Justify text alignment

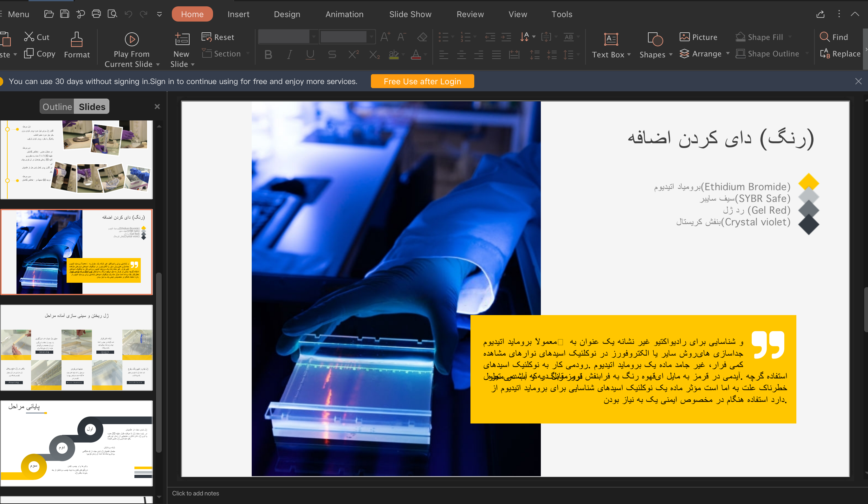(496, 55)
